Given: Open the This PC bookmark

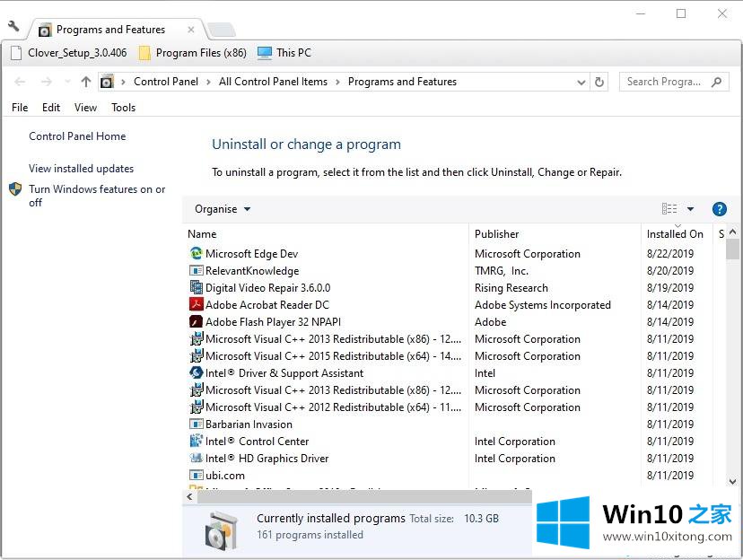Looking at the screenshot, I should point(284,53).
